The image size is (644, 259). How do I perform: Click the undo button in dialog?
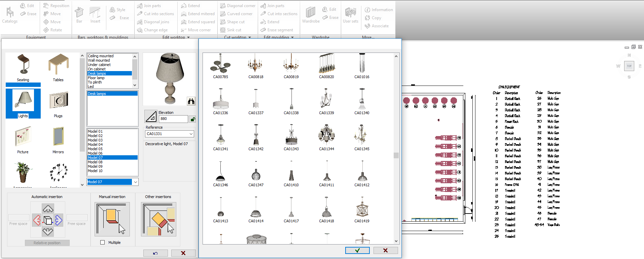155,253
